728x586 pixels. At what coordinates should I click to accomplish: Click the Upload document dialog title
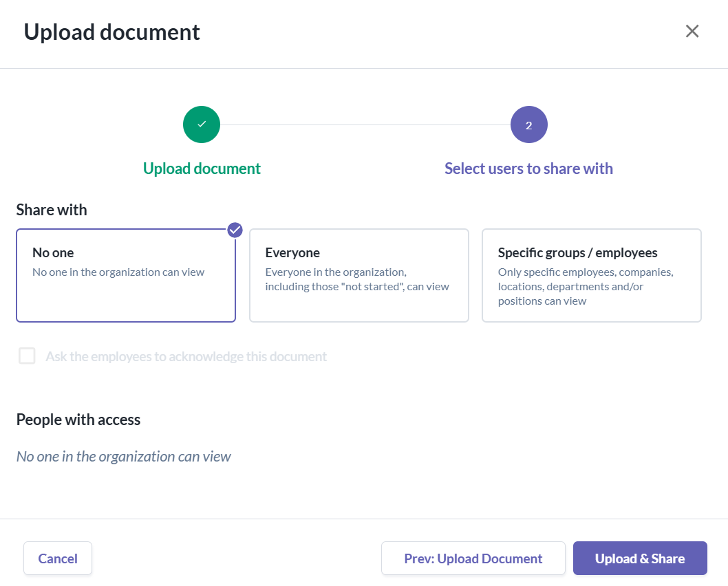click(x=112, y=32)
